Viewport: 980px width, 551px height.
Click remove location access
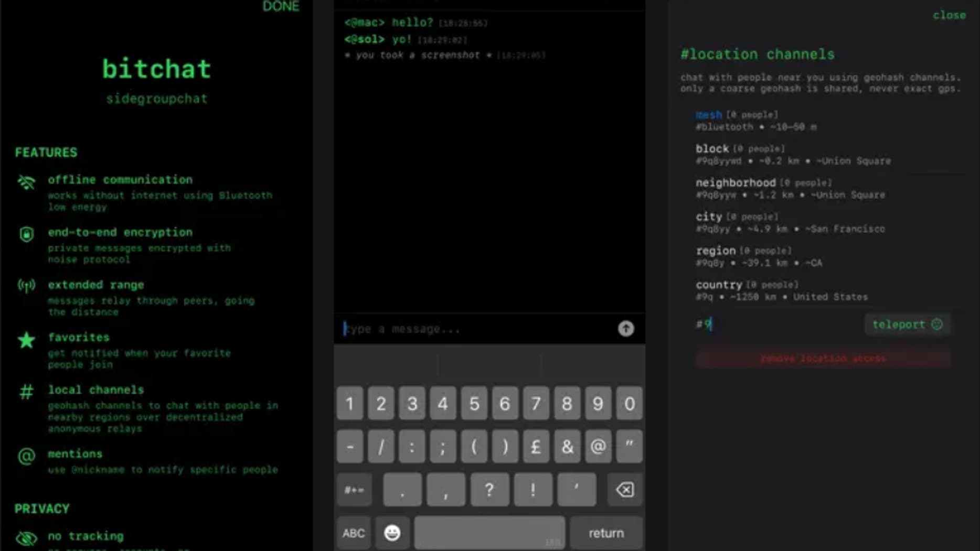pos(823,359)
